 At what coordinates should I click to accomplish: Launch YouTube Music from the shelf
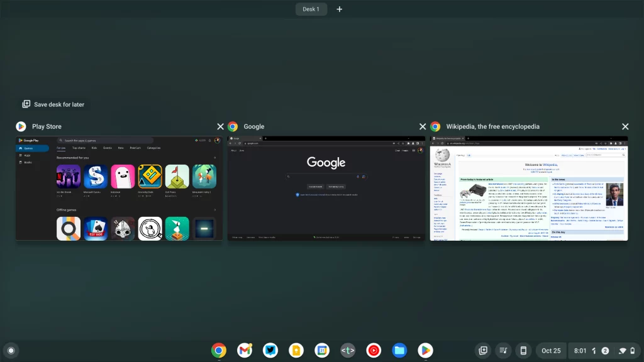[374, 350]
